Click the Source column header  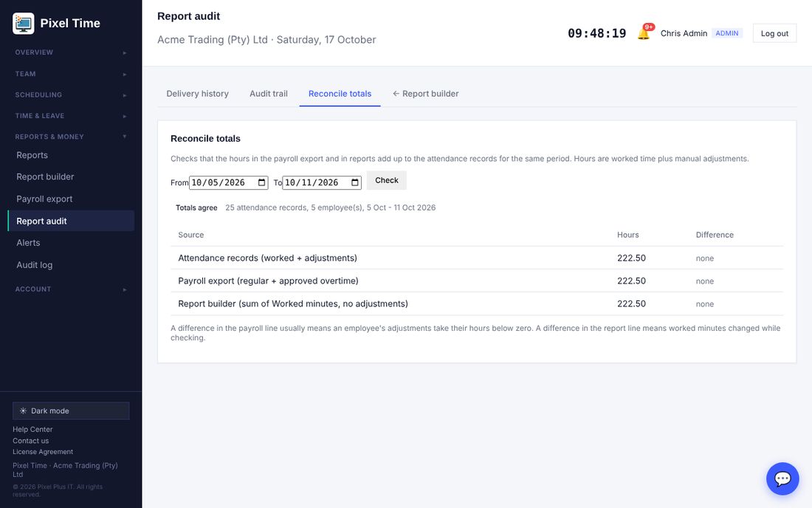pos(190,235)
